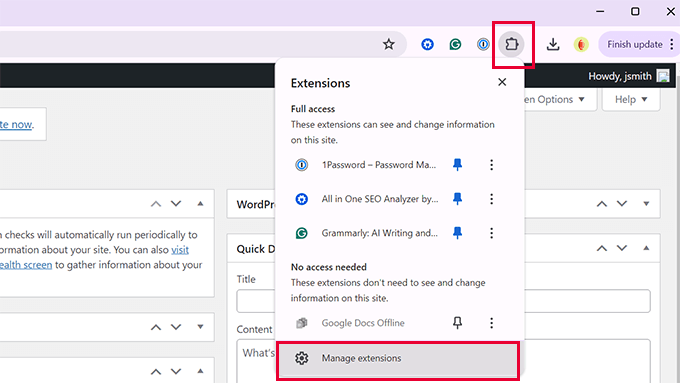This screenshot has width=680, height=383.
Task: Open Grammarly extension in the toolbar
Action: 455,44
